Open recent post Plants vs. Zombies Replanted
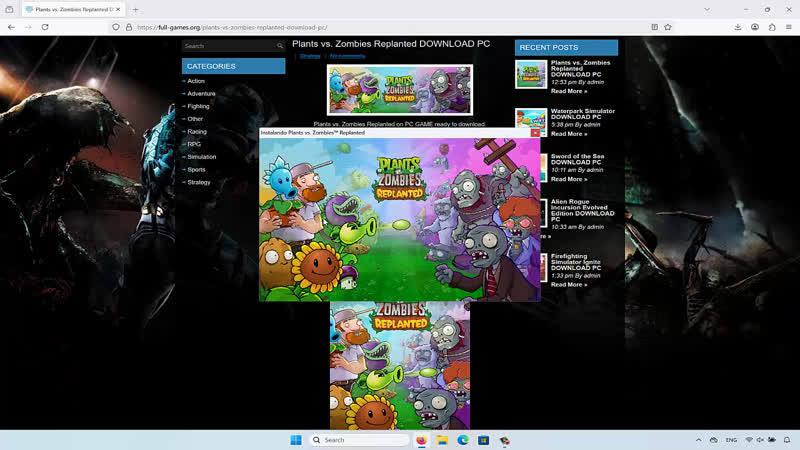This screenshot has width=800, height=450. 580,68
